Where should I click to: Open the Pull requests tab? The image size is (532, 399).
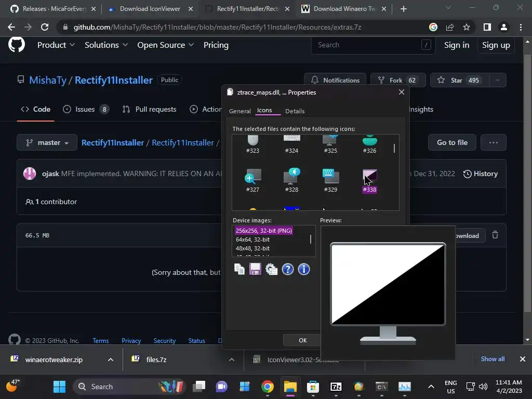pos(150,109)
